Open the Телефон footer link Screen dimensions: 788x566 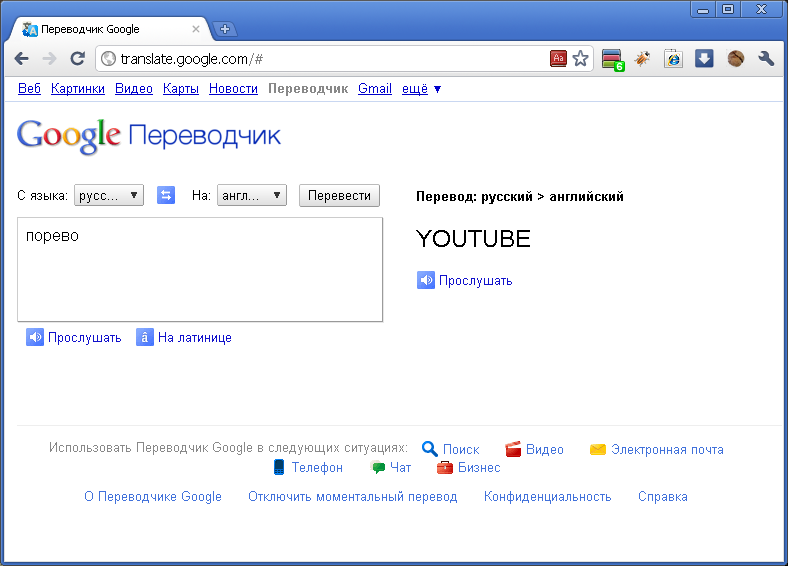tap(317, 467)
